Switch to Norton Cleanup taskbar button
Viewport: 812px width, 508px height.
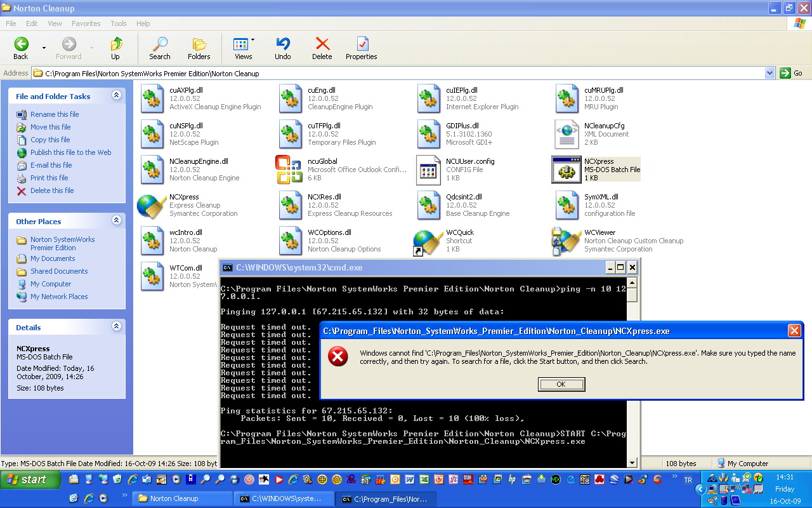(x=182, y=498)
